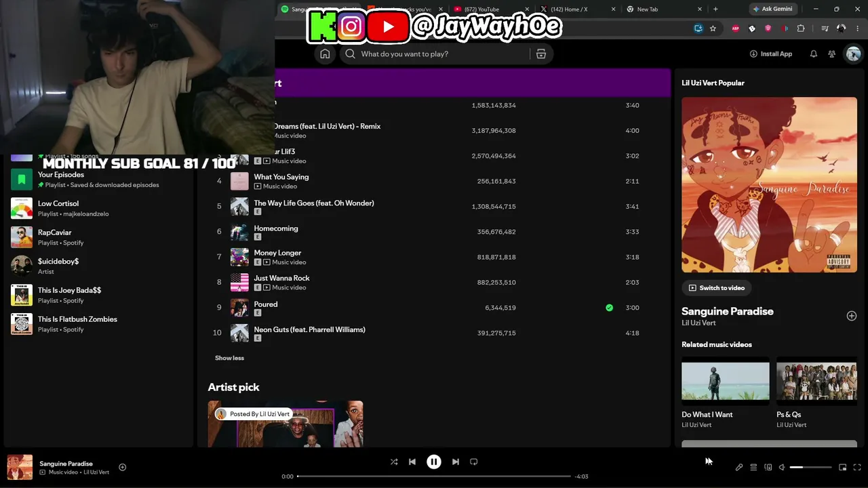Pause the current song
Image resolution: width=868 pixels, height=488 pixels.
(434, 462)
